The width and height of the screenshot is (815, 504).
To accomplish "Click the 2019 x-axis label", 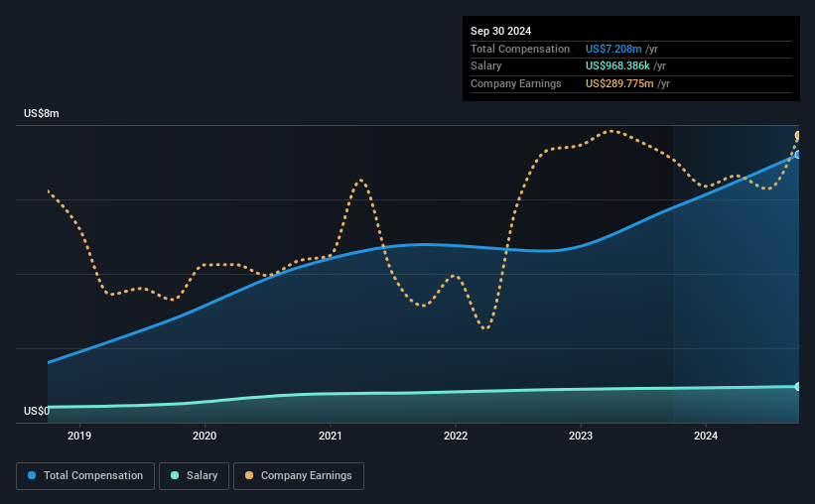I will tap(79, 436).
